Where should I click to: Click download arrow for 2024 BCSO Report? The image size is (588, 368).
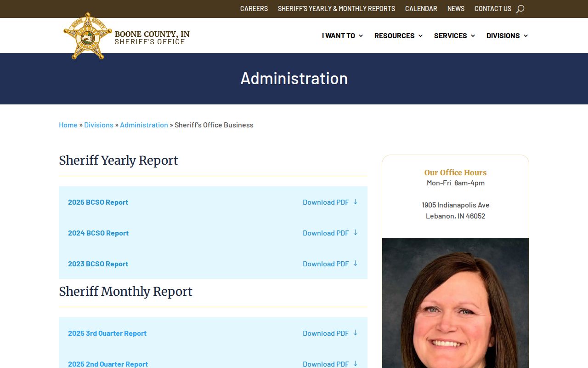tap(355, 233)
